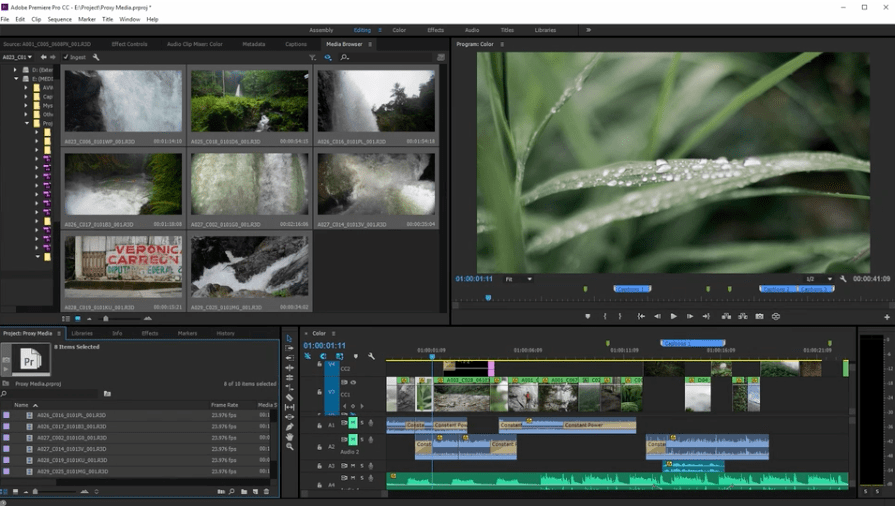The height and width of the screenshot is (506, 895).
Task: Click the file type filter funnel icon
Action: click(x=312, y=57)
